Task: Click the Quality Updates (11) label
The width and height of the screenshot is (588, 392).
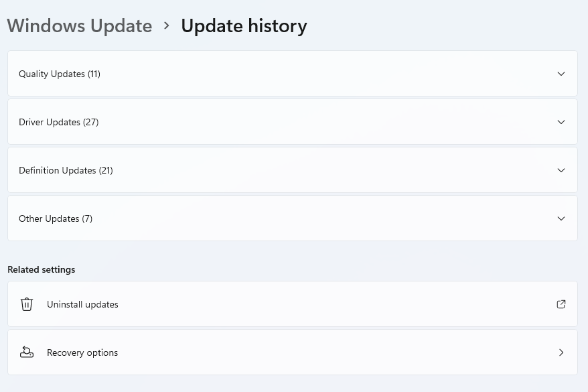Action: [x=60, y=74]
